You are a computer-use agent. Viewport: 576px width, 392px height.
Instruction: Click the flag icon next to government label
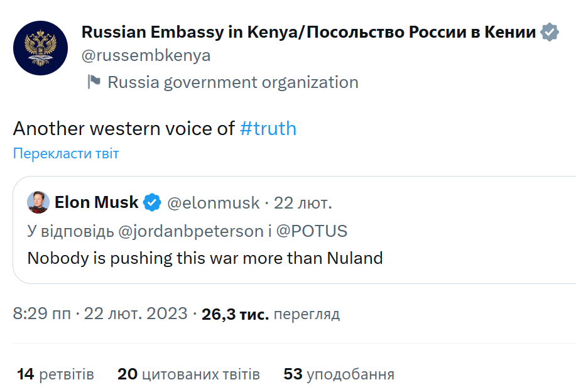[94, 82]
